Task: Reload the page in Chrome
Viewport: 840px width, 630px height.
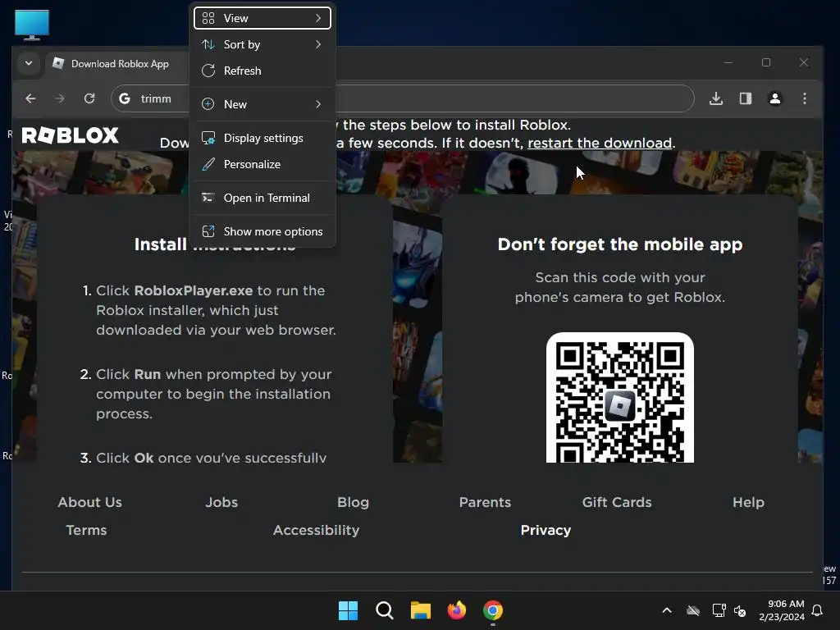Action: click(x=89, y=98)
